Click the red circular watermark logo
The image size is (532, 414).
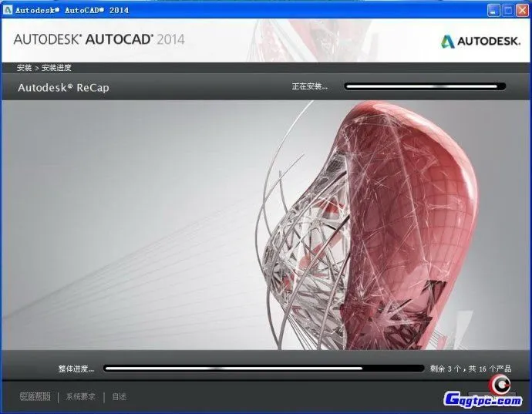pos(500,384)
